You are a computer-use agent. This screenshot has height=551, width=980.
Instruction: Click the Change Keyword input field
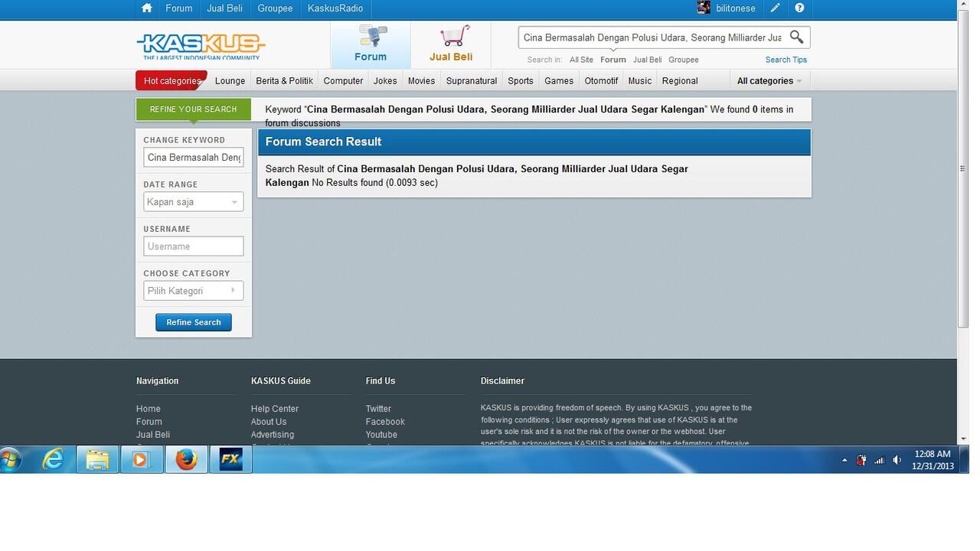coord(193,158)
